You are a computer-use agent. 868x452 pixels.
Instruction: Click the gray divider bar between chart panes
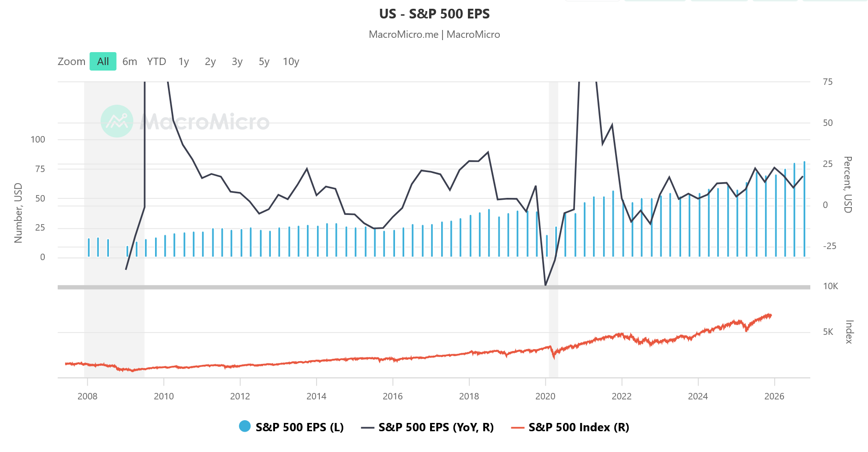coord(434,287)
